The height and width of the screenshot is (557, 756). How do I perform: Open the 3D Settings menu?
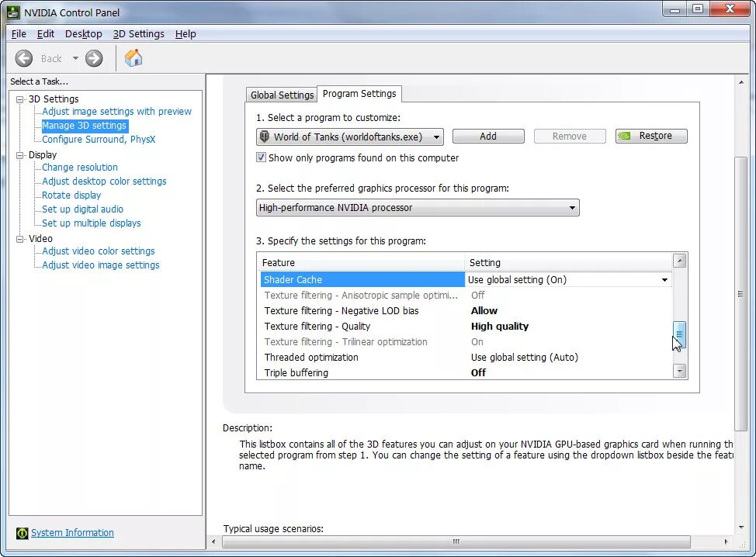point(138,33)
